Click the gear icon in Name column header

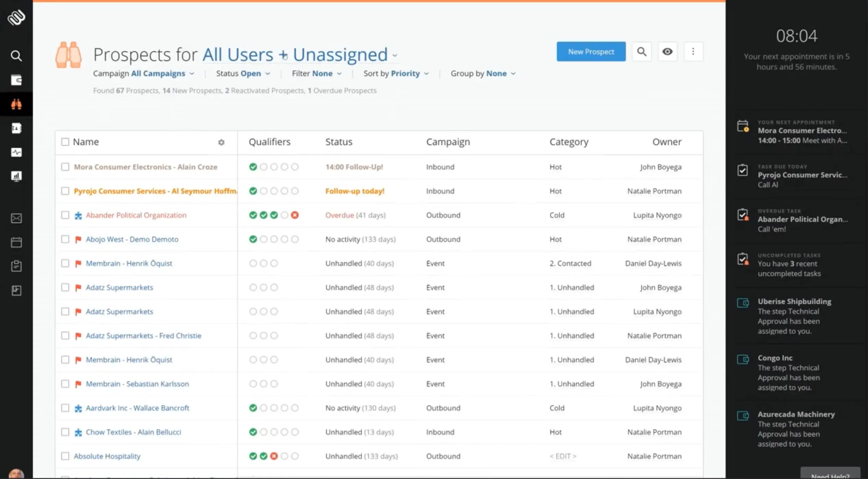(221, 142)
